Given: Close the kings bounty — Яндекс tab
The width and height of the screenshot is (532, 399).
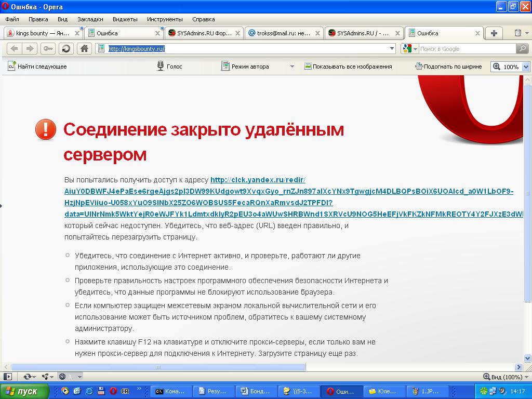Looking at the screenshot, I should (77, 33).
